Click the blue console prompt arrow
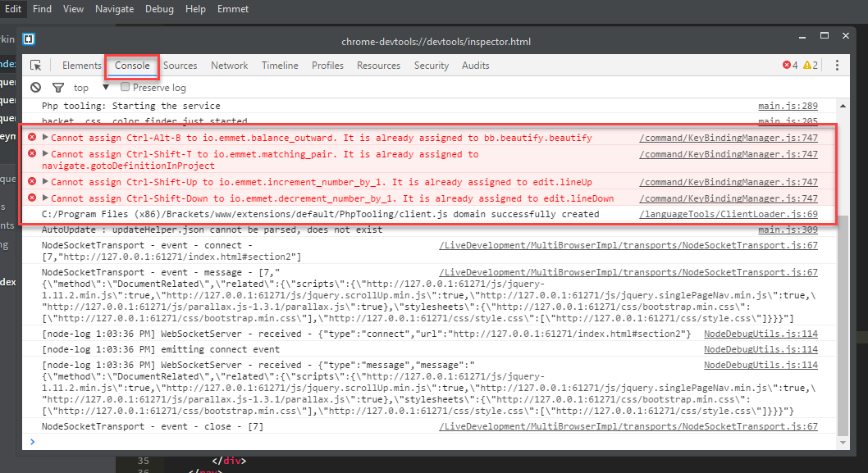 coord(32,442)
